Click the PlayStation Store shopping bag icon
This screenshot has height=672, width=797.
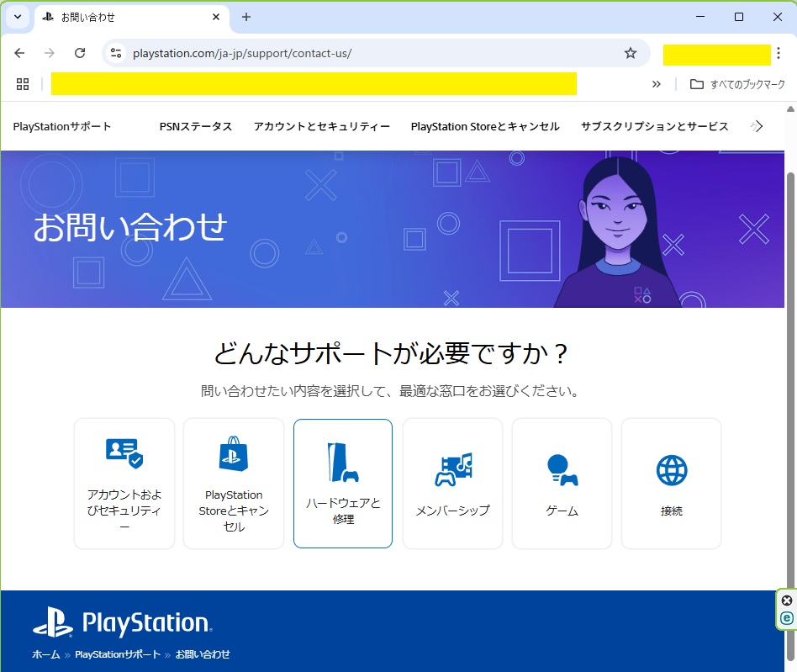[234, 454]
